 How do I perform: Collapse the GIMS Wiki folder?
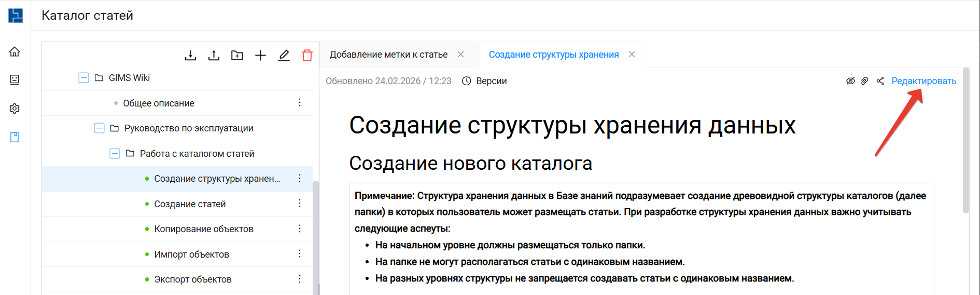pyautogui.click(x=83, y=78)
